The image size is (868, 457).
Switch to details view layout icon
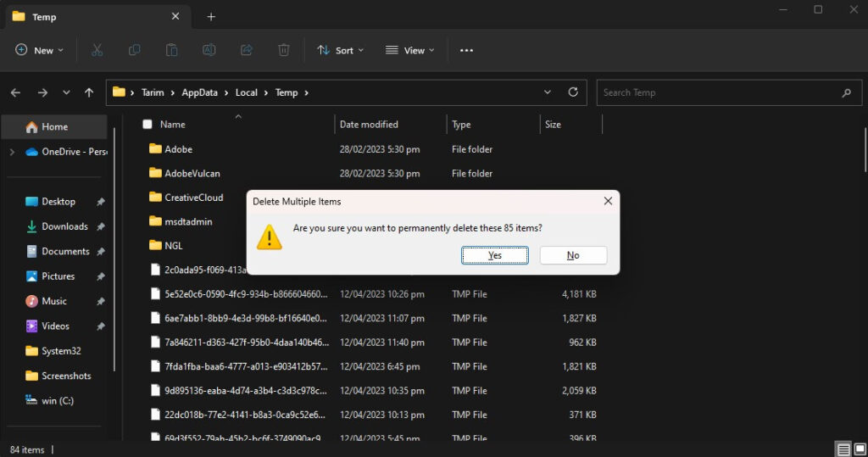tap(843, 449)
